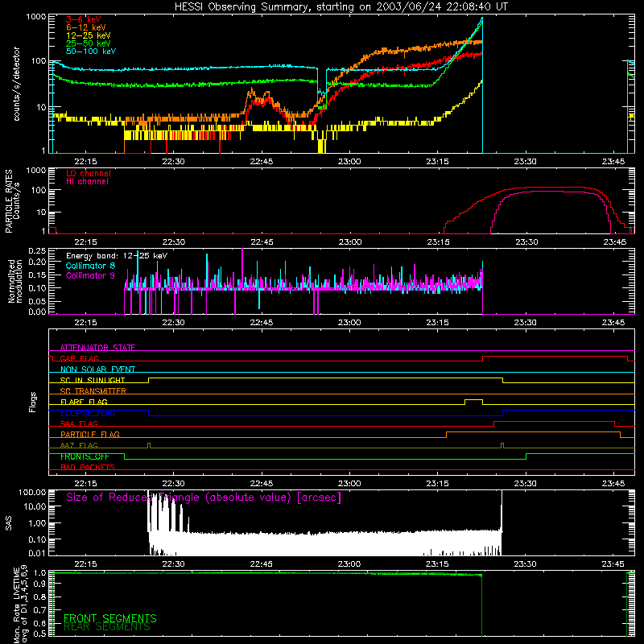
Task: Click the 'SAA_FLAG' label
Action: pyautogui.click(x=79, y=423)
